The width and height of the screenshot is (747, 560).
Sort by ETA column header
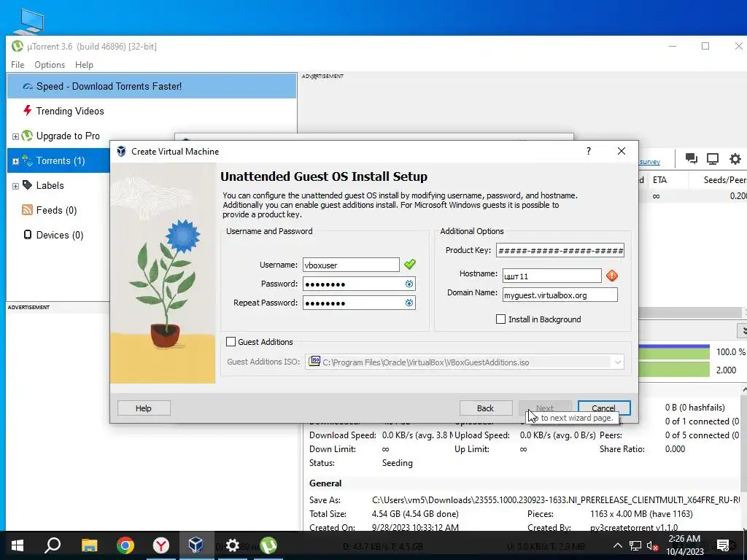tap(659, 180)
